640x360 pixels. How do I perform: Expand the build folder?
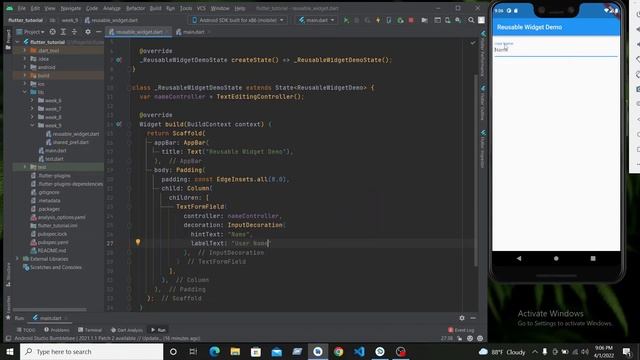pyautogui.click(x=25, y=76)
